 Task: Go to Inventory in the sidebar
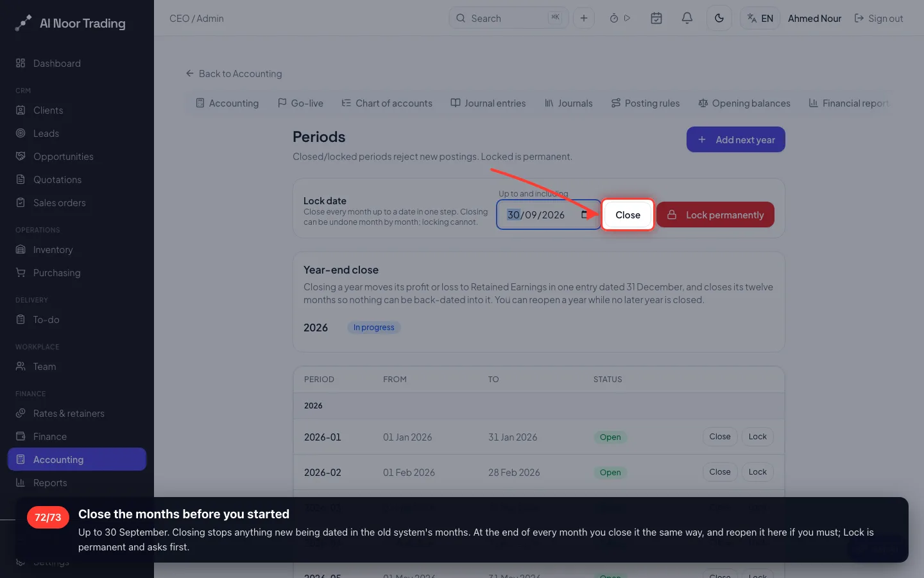pyautogui.click(x=77, y=250)
